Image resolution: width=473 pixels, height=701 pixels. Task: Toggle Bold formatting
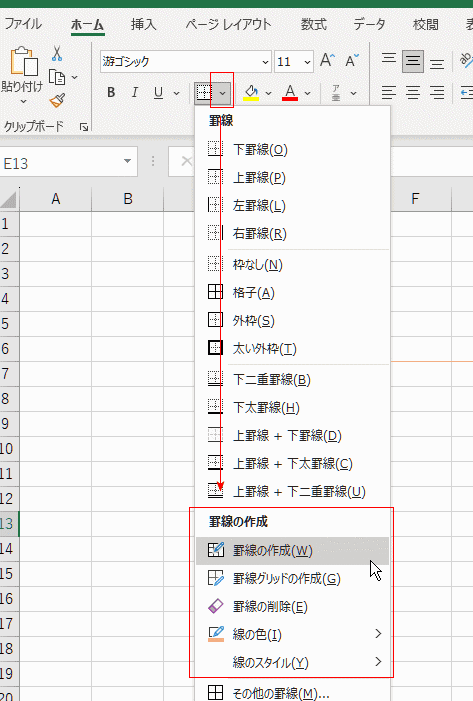[x=111, y=93]
